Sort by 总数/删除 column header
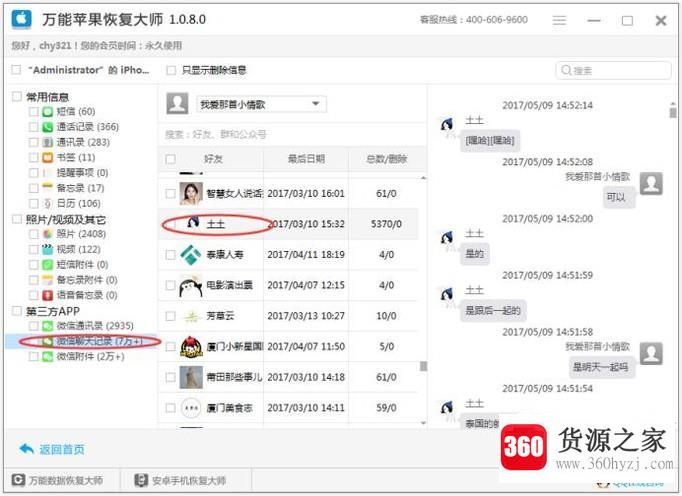682x496 pixels. [x=387, y=159]
